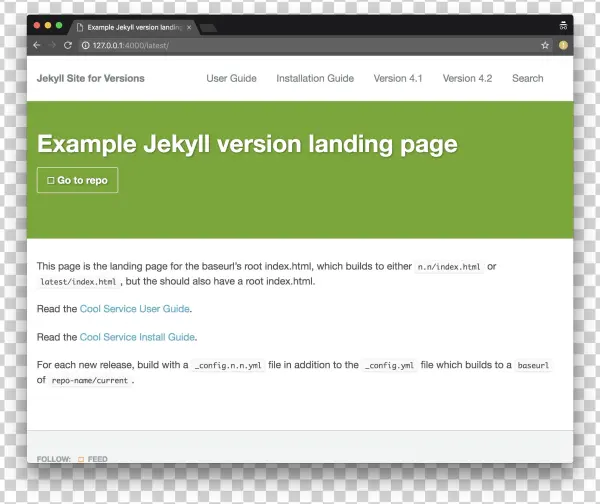The height and width of the screenshot is (504, 600).
Task: Switch to Version 4.2
Action: tap(467, 78)
